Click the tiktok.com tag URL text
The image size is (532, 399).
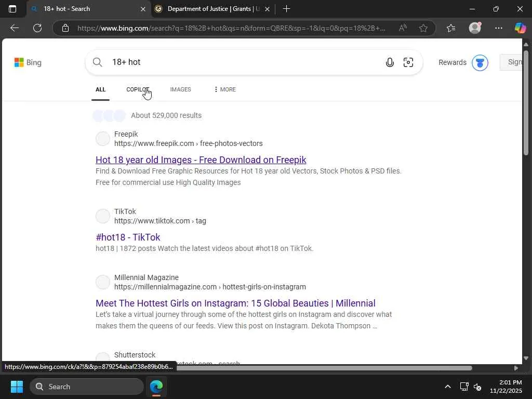click(x=160, y=221)
